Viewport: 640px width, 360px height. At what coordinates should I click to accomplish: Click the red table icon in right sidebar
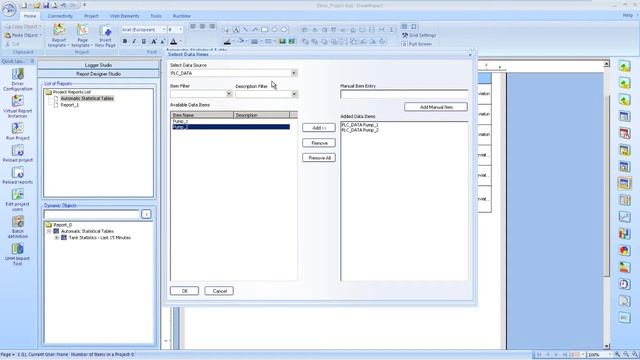coord(624,133)
